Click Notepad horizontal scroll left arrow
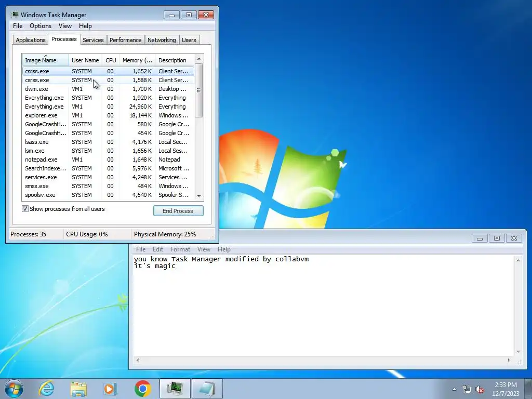The image size is (532, 399). coord(137,361)
